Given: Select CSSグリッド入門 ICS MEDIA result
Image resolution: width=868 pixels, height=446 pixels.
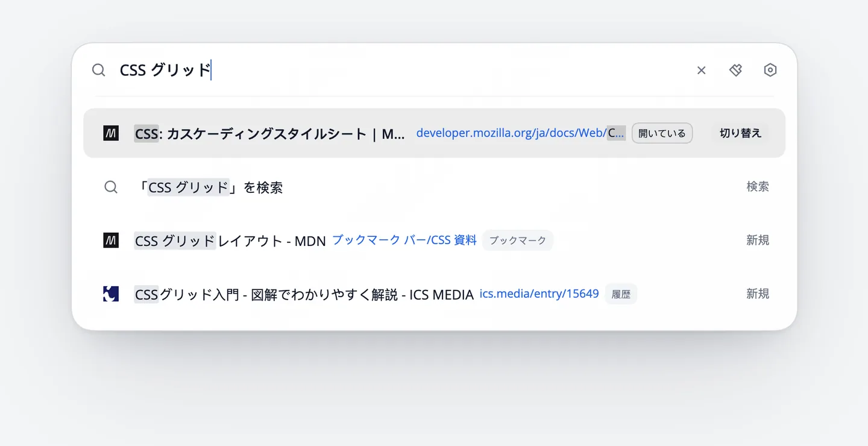Looking at the screenshot, I should (x=304, y=295).
